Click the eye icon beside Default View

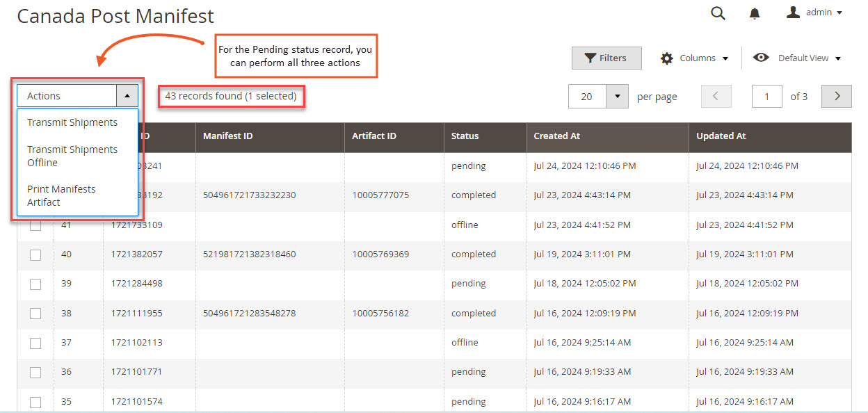[761, 58]
